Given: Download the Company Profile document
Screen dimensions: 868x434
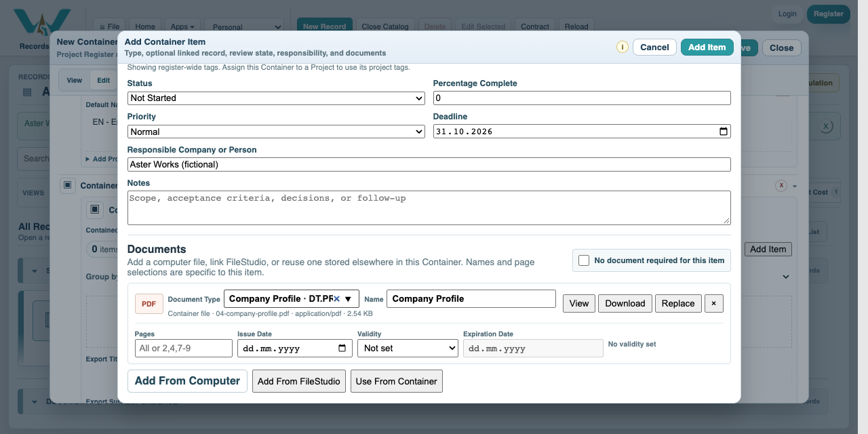Looking at the screenshot, I should click(625, 303).
